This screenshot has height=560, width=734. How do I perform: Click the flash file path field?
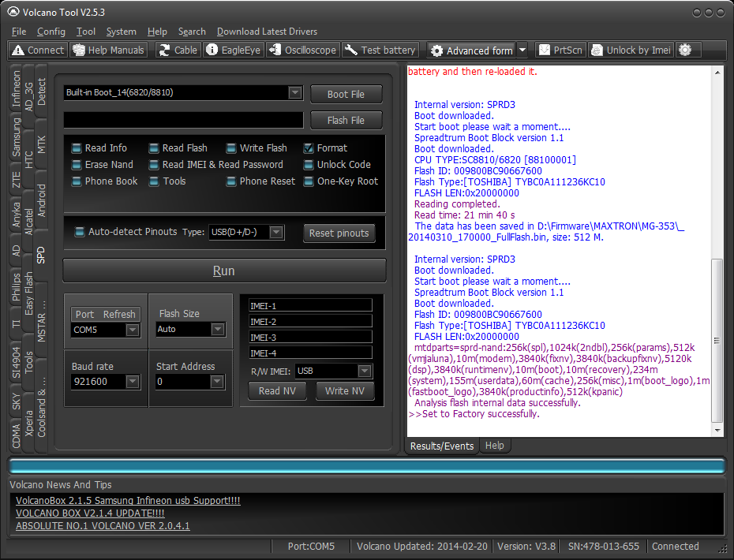coord(183,120)
